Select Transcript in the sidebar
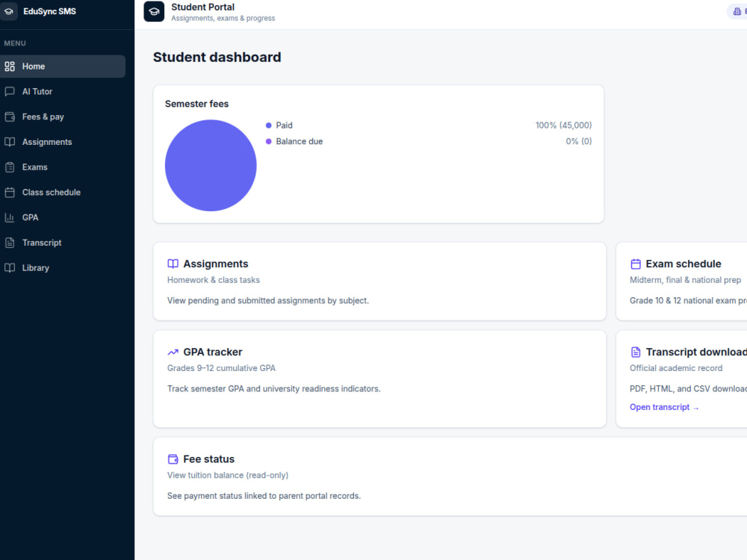Viewport: 747px width, 560px height. 63,243
